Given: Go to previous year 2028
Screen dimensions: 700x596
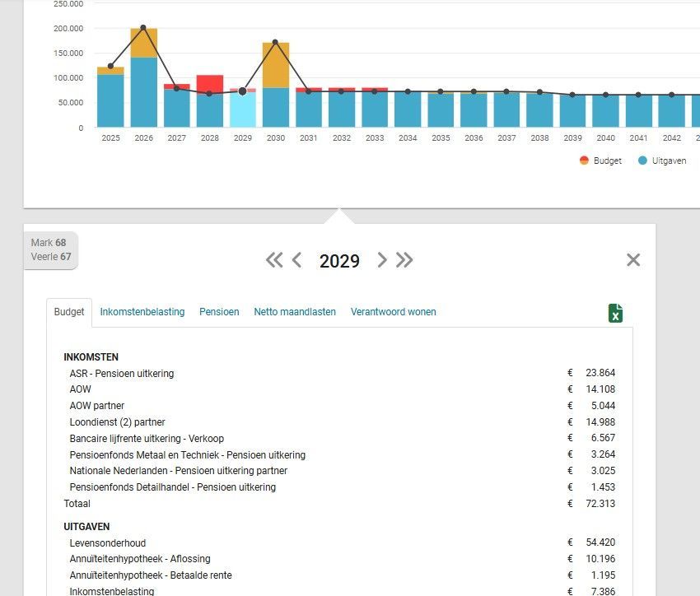Looking at the screenshot, I should (x=297, y=260).
